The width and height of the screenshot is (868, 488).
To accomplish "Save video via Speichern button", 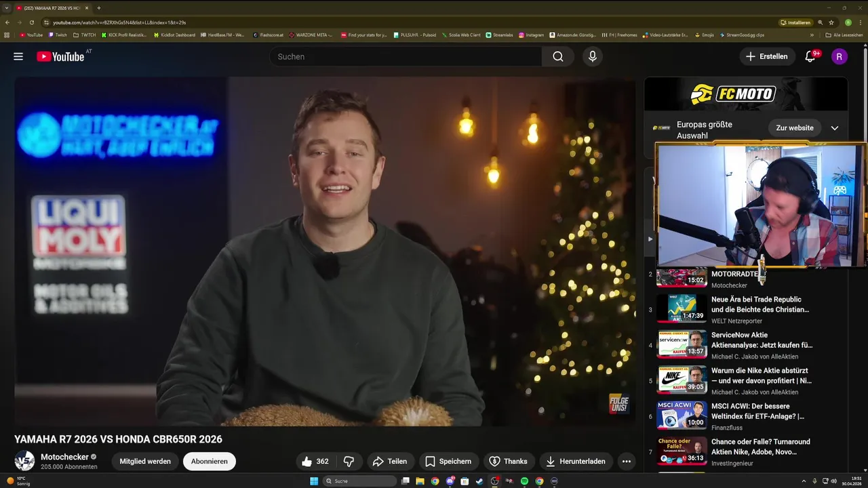I will (x=448, y=462).
